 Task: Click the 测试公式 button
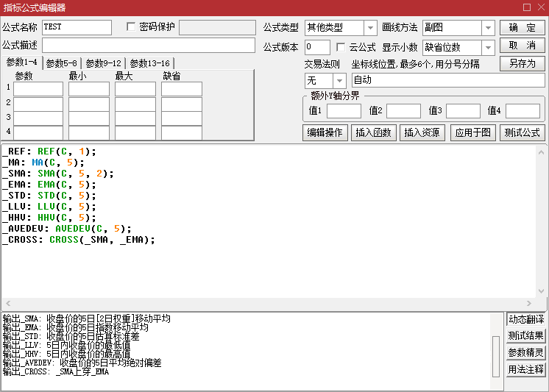[522, 133]
